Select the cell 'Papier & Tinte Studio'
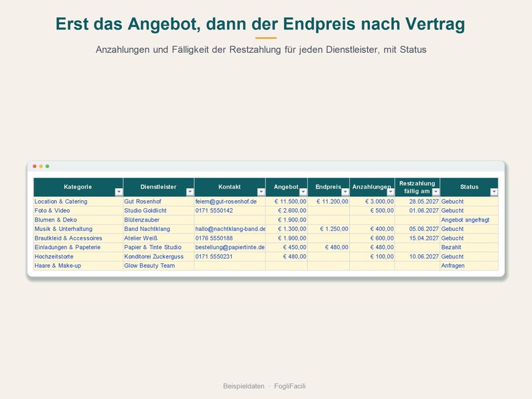Screen dimensions: 532x399 (159, 247)
